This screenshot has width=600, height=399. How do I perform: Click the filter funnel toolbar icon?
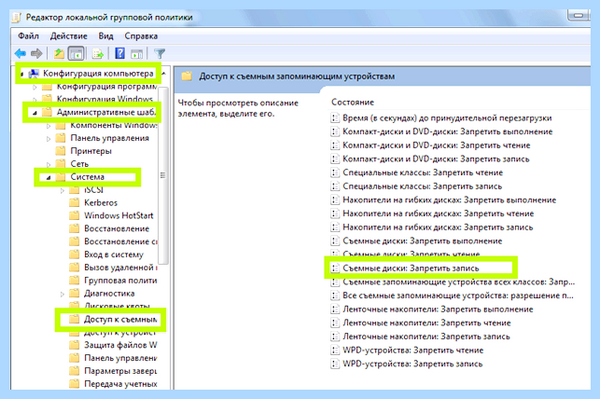coord(160,54)
